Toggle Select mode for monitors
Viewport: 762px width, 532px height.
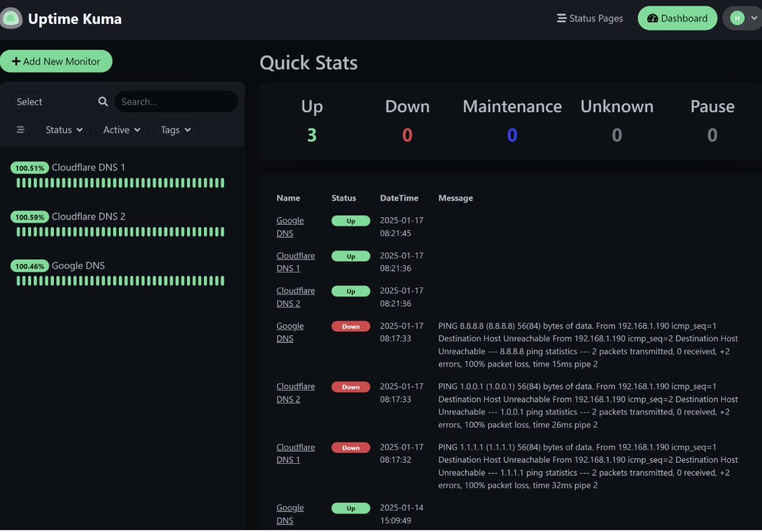29,102
